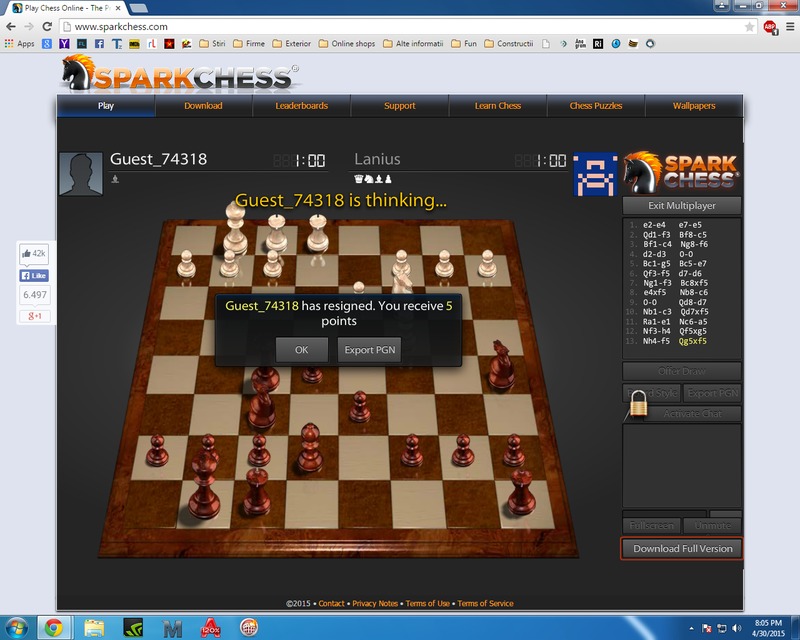This screenshot has height=640, width=800.
Task: Click the system clock showing 8:05 PM
Action: tap(768, 628)
